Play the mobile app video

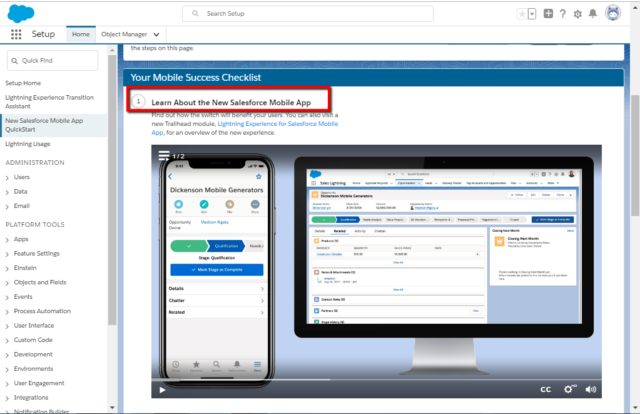tap(162, 388)
